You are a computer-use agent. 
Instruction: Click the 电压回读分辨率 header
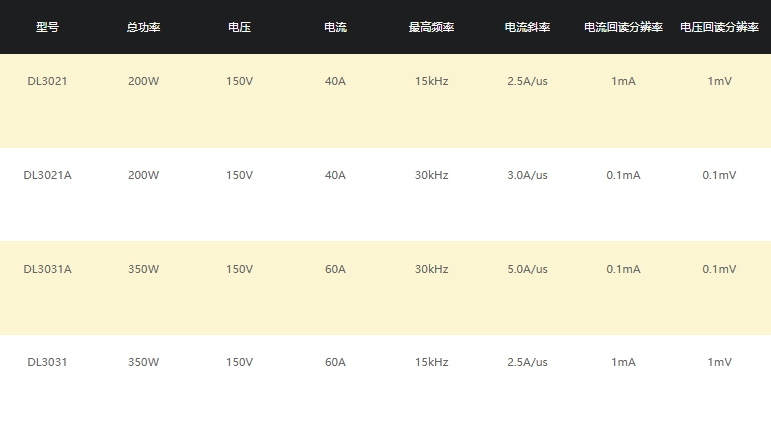(x=719, y=27)
